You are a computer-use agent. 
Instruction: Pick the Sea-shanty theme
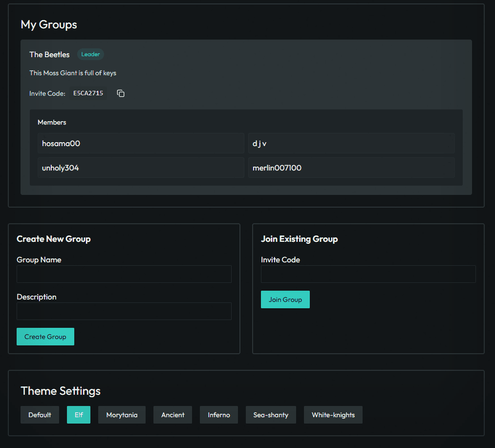(x=271, y=415)
